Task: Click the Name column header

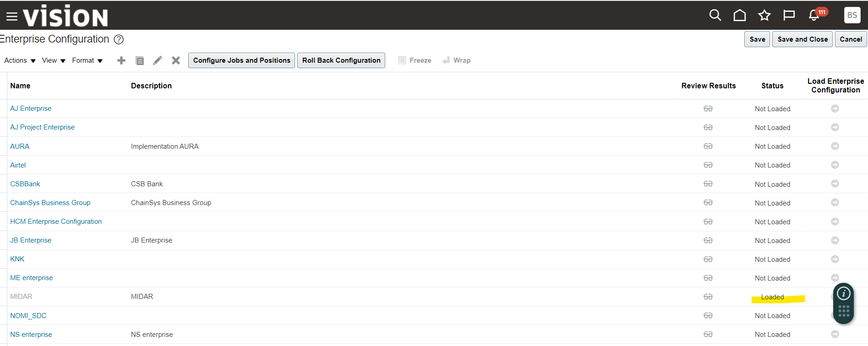Action: [20, 86]
